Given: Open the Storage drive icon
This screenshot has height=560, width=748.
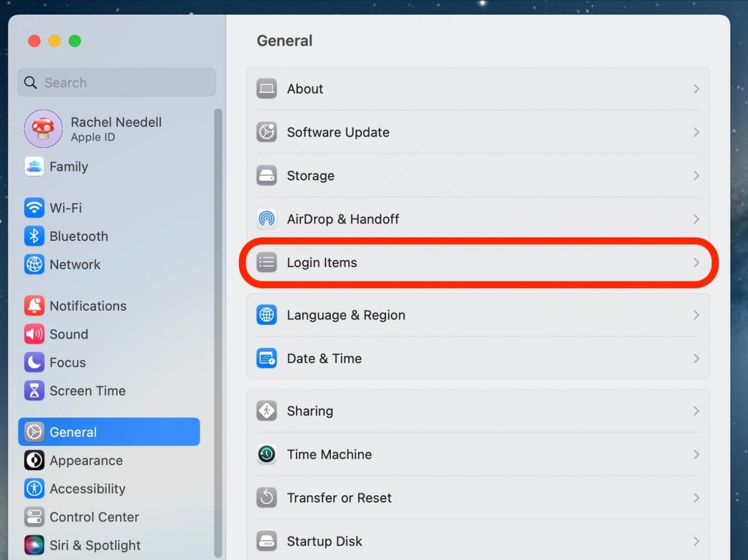Looking at the screenshot, I should click(267, 176).
